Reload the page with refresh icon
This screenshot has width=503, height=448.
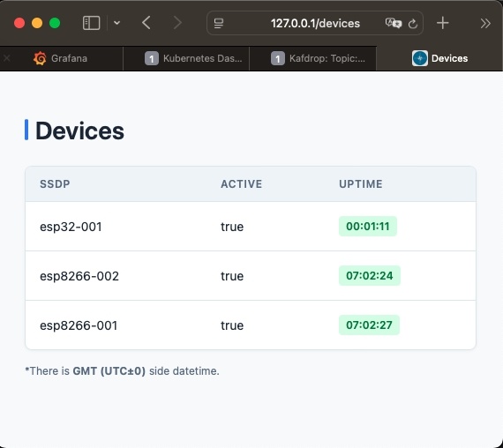click(x=413, y=24)
